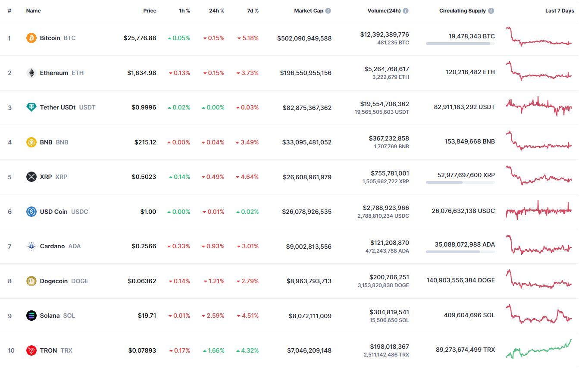Image resolution: width=588 pixels, height=369 pixels.
Task: Open Solana's 7-day price sparkline chart
Action: pyautogui.click(x=539, y=315)
